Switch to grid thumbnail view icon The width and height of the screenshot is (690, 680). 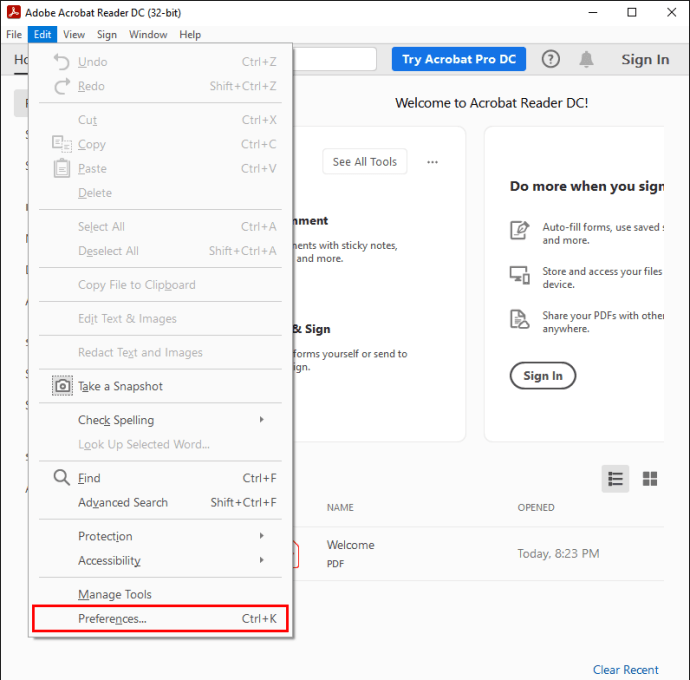[x=650, y=478]
